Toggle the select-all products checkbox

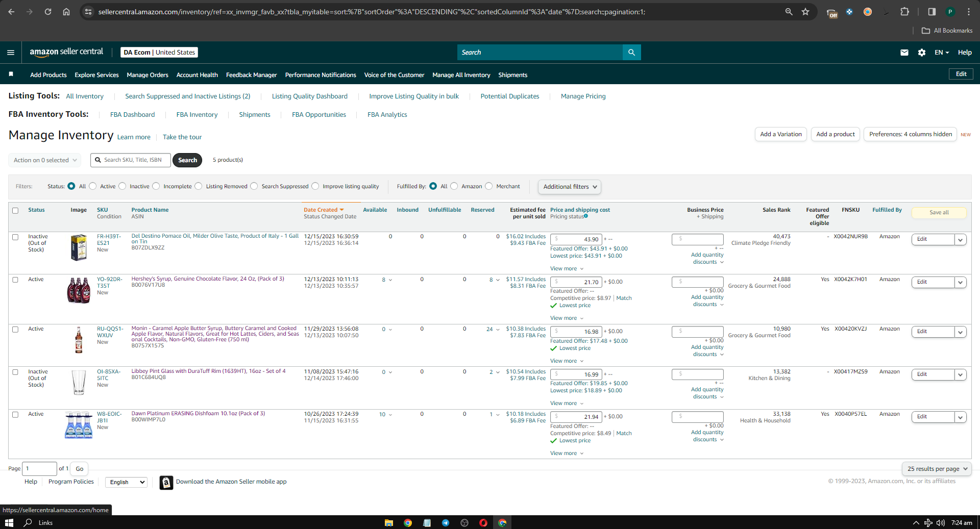(15, 211)
